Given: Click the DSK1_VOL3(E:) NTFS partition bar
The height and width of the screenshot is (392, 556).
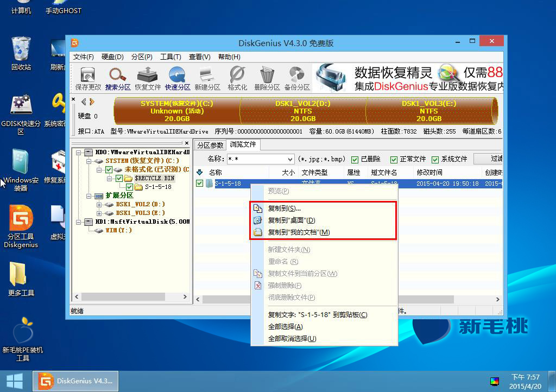Looking at the screenshot, I should click(x=429, y=111).
